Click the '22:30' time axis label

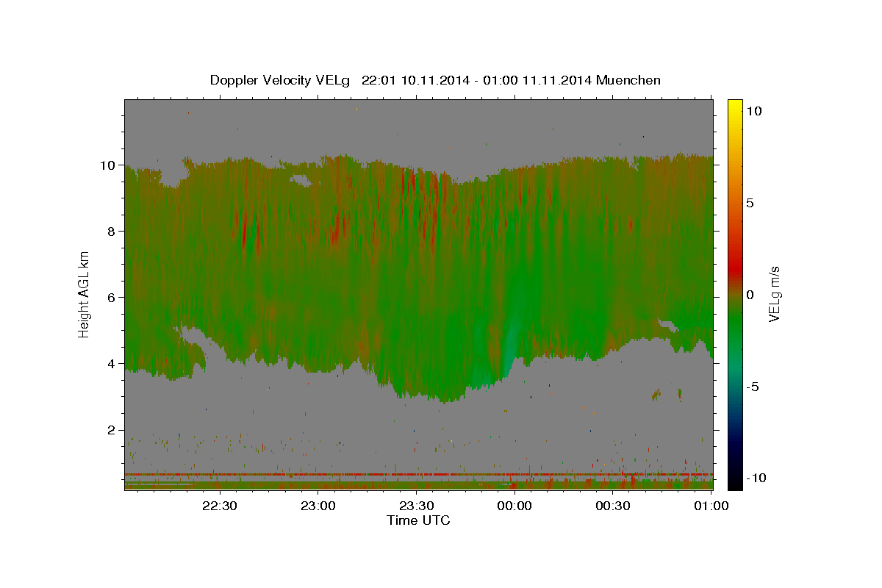pos(219,506)
